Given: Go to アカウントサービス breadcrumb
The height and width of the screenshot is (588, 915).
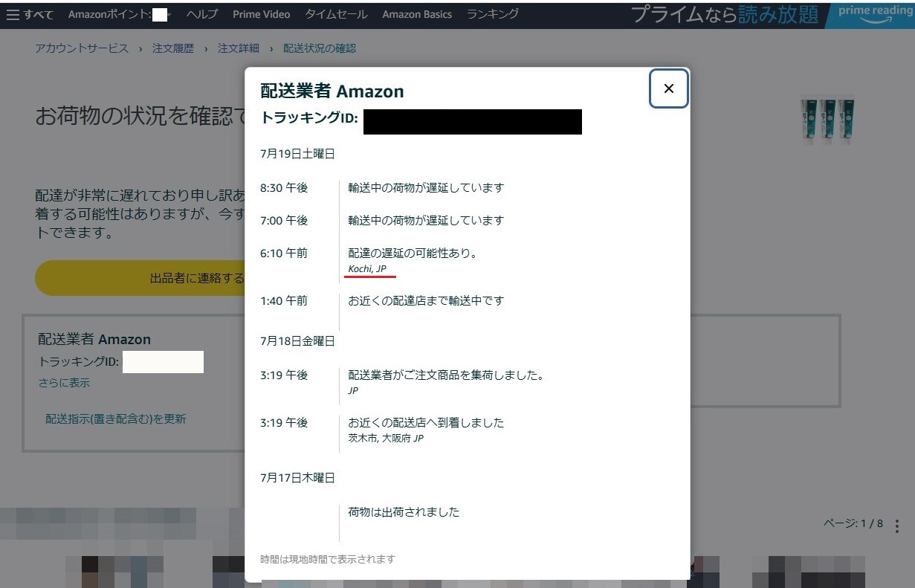Looking at the screenshot, I should point(82,48).
